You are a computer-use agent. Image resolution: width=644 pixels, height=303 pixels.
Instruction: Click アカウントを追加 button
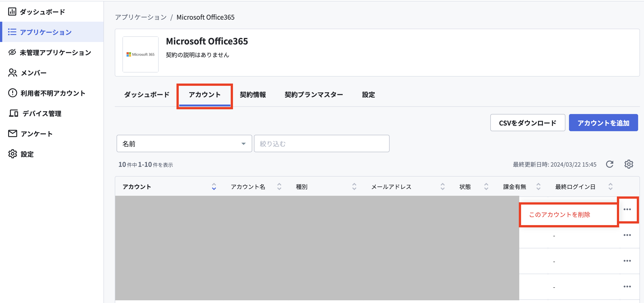point(603,123)
